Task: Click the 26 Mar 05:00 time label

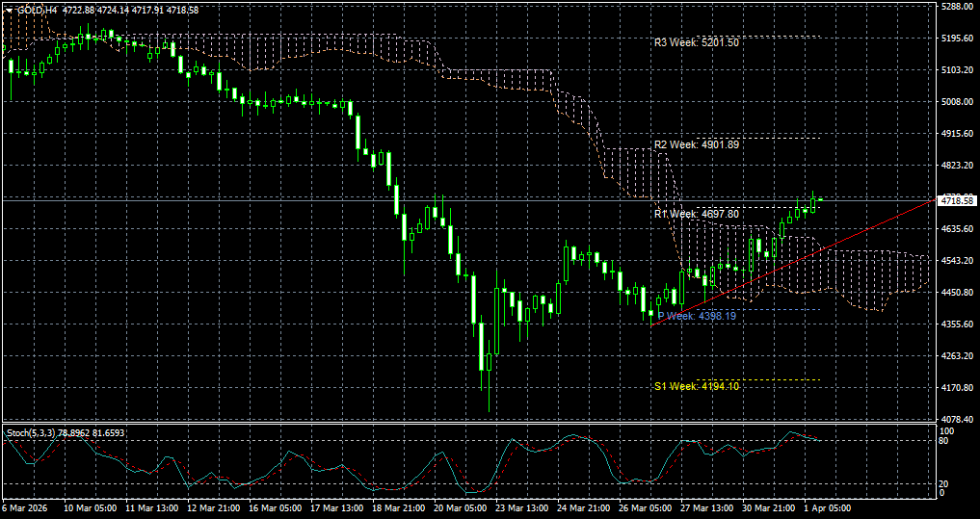Action: point(647,509)
